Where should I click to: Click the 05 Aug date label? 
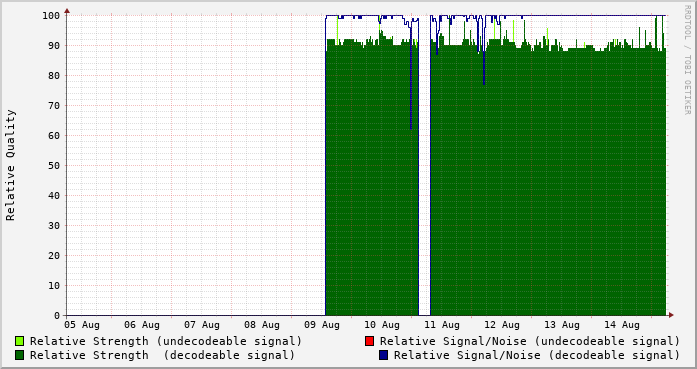click(82, 325)
